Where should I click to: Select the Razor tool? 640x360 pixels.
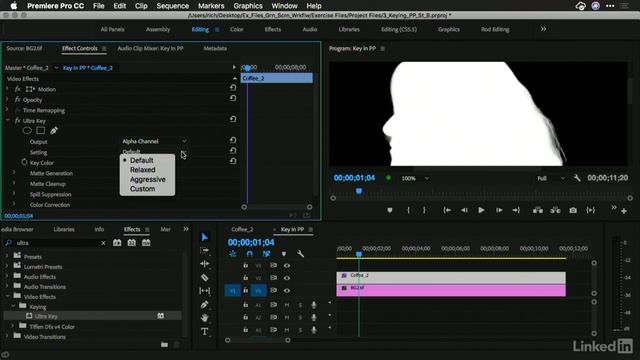(x=205, y=278)
